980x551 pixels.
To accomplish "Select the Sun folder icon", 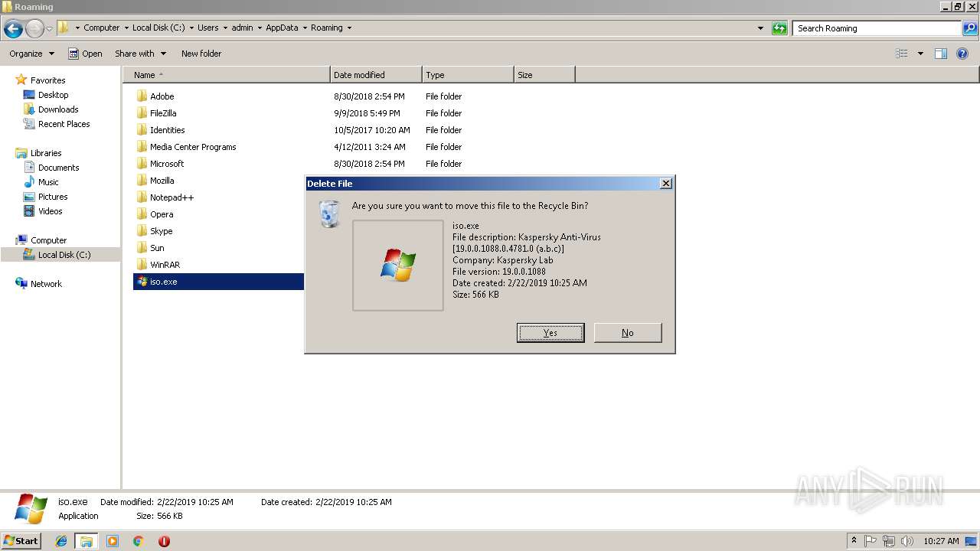I will (x=142, y=247).
